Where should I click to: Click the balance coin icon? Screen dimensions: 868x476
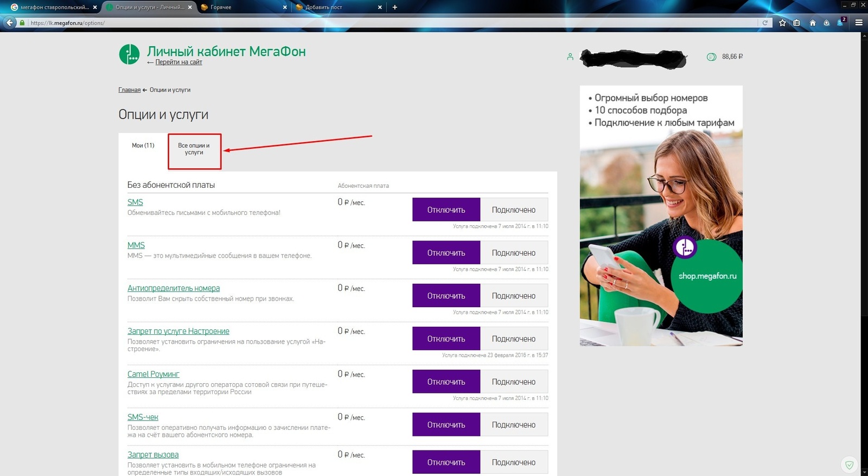(x=711, y=56)
